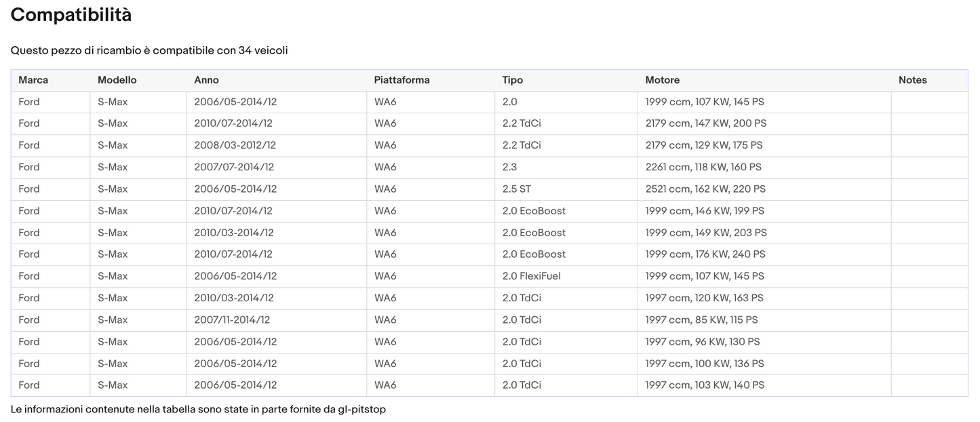Click the 1999 ccm, 176 KW engine cell
Viewport: 980px width, 422px height.
pyautogui.click(x=705, y=254)
